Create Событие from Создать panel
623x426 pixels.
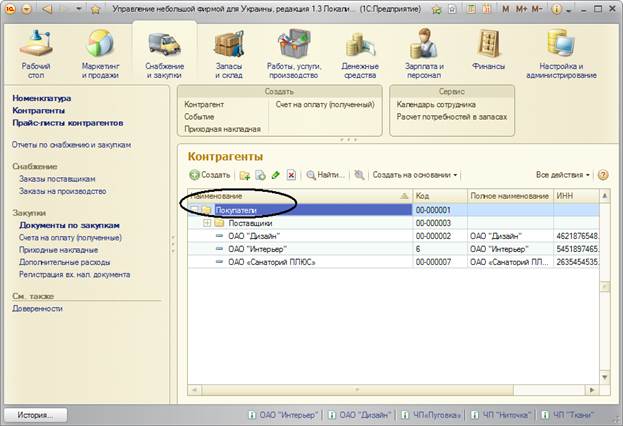coord(199,117)
